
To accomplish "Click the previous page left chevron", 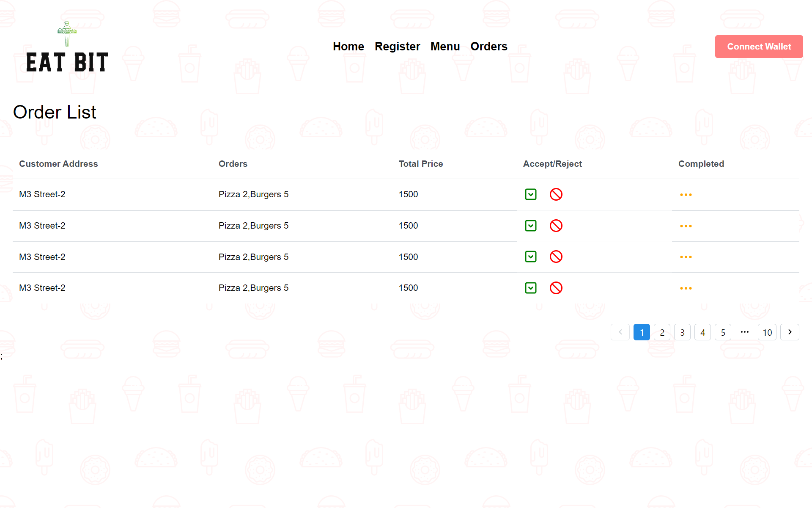I will coord(620,332).
